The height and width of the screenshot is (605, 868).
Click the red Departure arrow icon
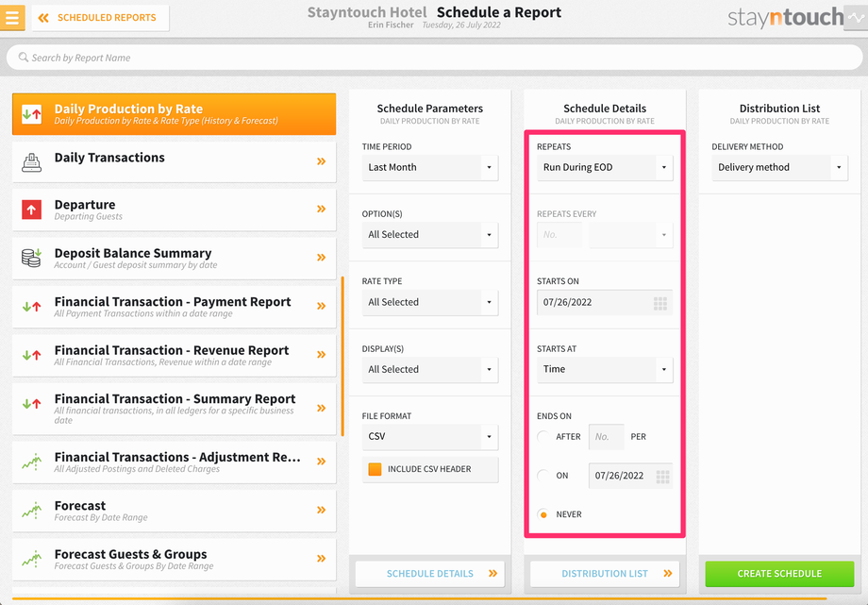point(31,210)
